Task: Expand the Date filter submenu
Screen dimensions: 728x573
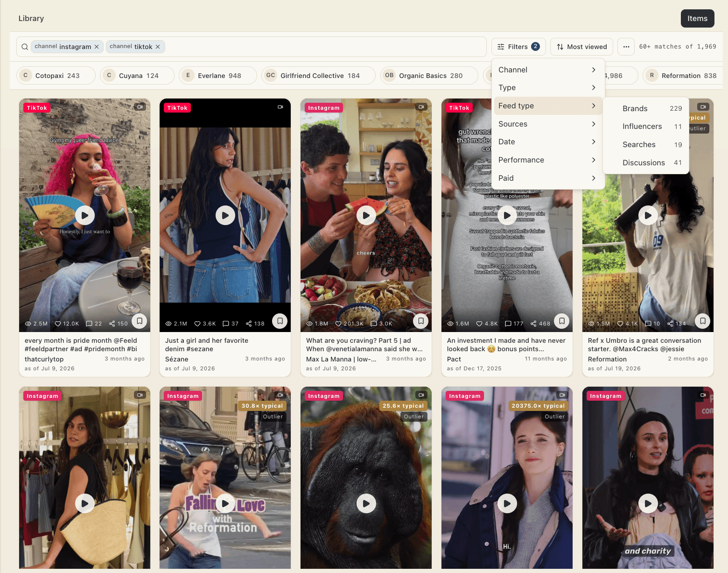Action: [548, 141]
